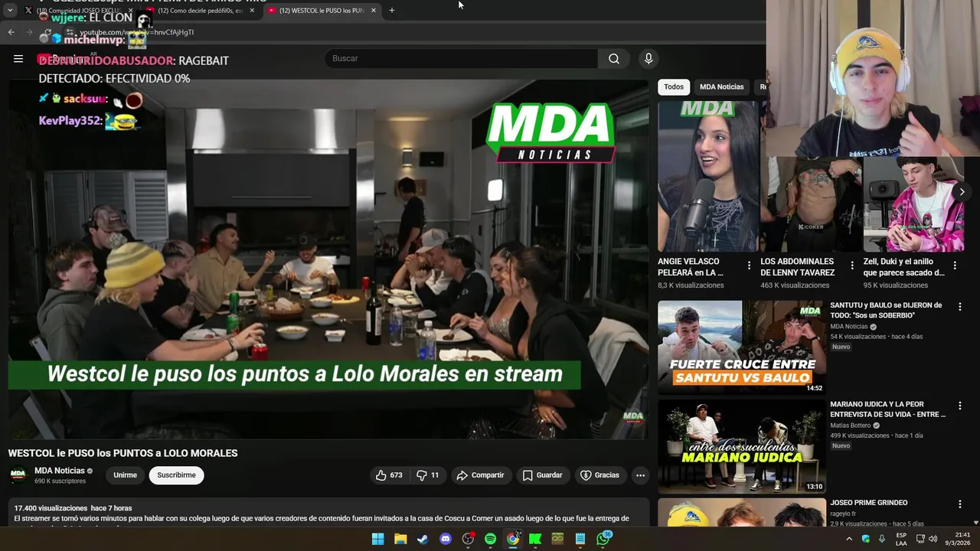Open options for JOSEO PRIME GRINDEO video
The width and height of the screenshot is (980, 551).
click(959, 504)
